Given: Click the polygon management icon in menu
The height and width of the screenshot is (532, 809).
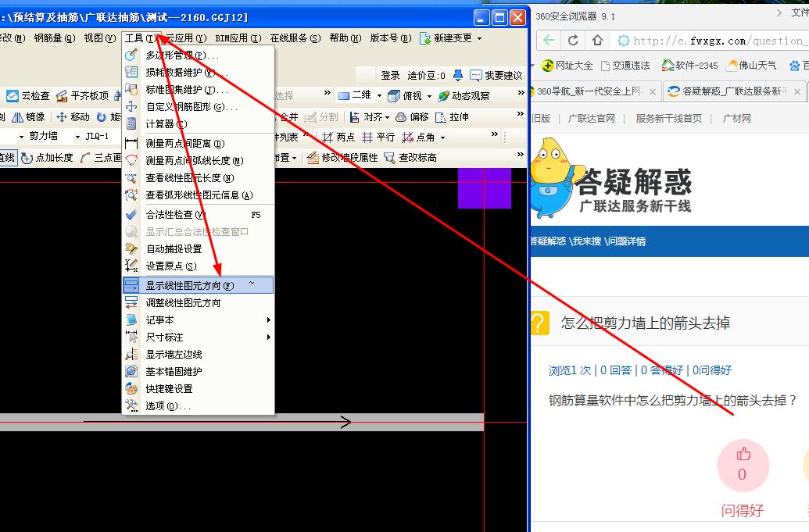Looking at the screenshot, I should 131,55.
